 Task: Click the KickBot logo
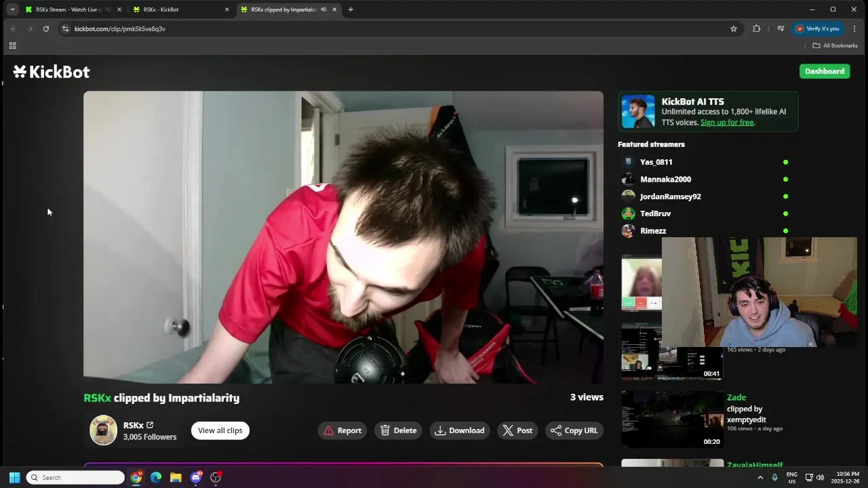[x=52, y=72]
